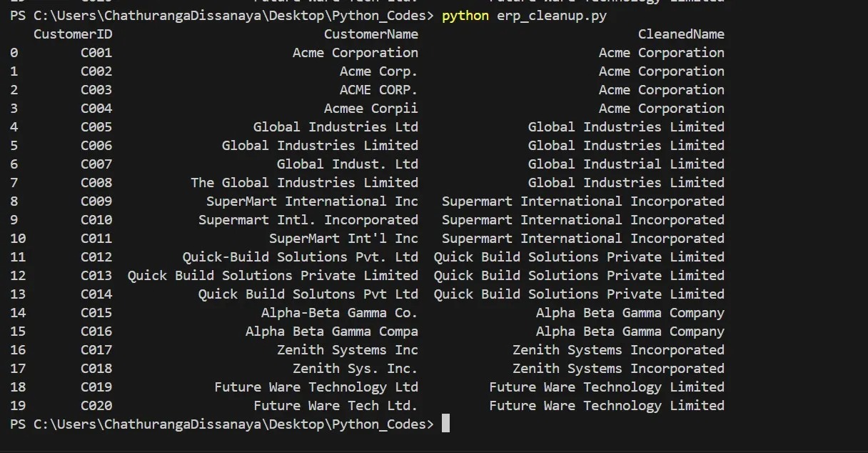Click the 'Alpha Beta Gamma Compa' customer name
The width and height of the screenshot is (868, 453).
[x=332, y=332]
